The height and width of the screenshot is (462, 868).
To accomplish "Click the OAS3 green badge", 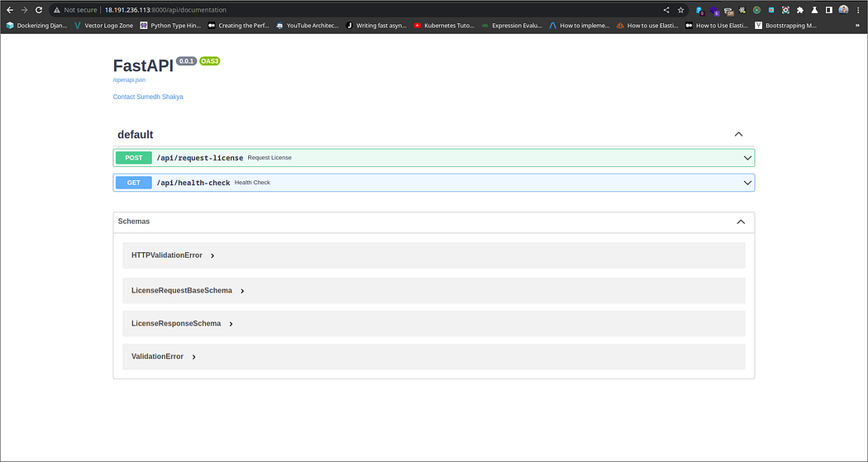I will (210, 61).
